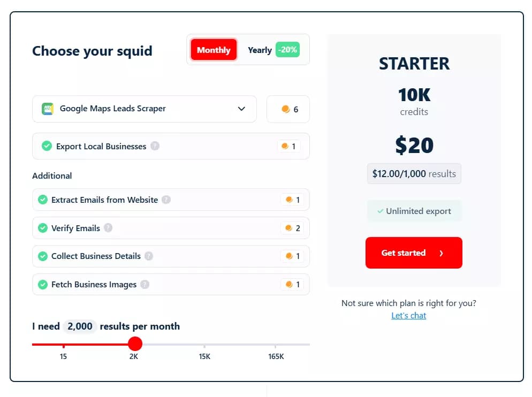
Task: Select the Monthly billing option
Action: [x=213, y=50]
